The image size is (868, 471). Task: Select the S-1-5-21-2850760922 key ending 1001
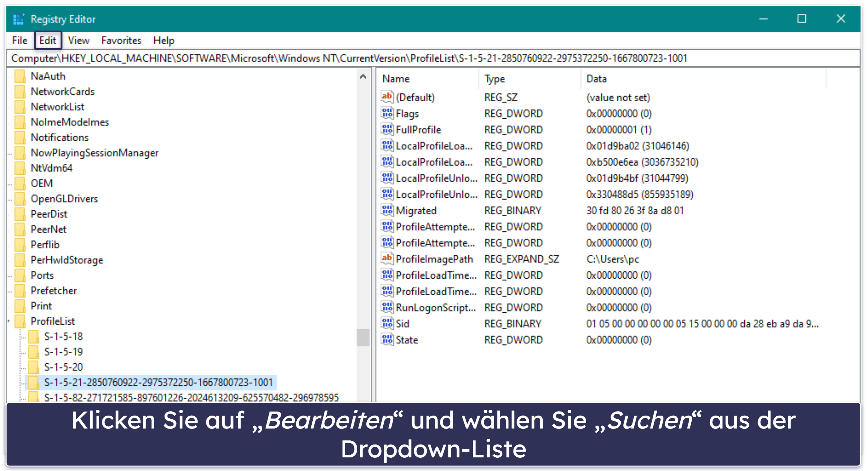[158, 383]
